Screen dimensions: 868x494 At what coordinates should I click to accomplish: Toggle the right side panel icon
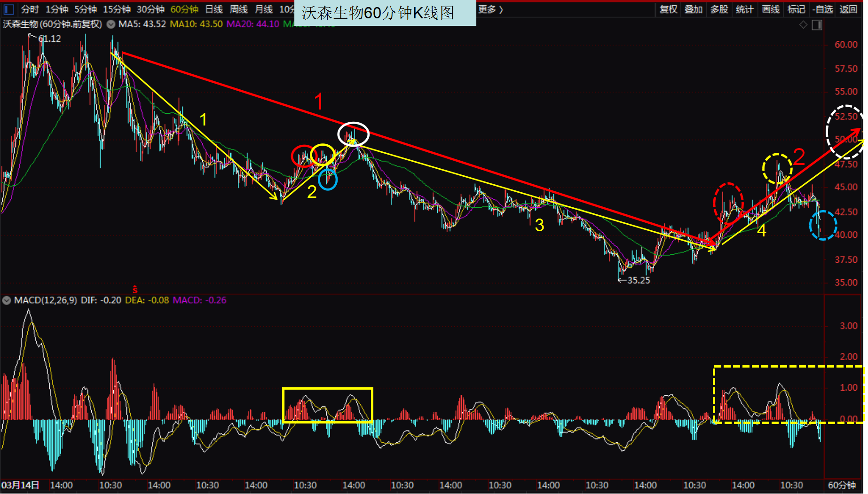coord(817,25)
